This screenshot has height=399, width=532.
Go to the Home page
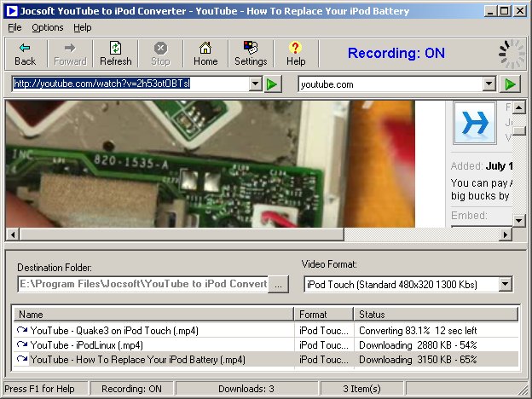point(205,54)
